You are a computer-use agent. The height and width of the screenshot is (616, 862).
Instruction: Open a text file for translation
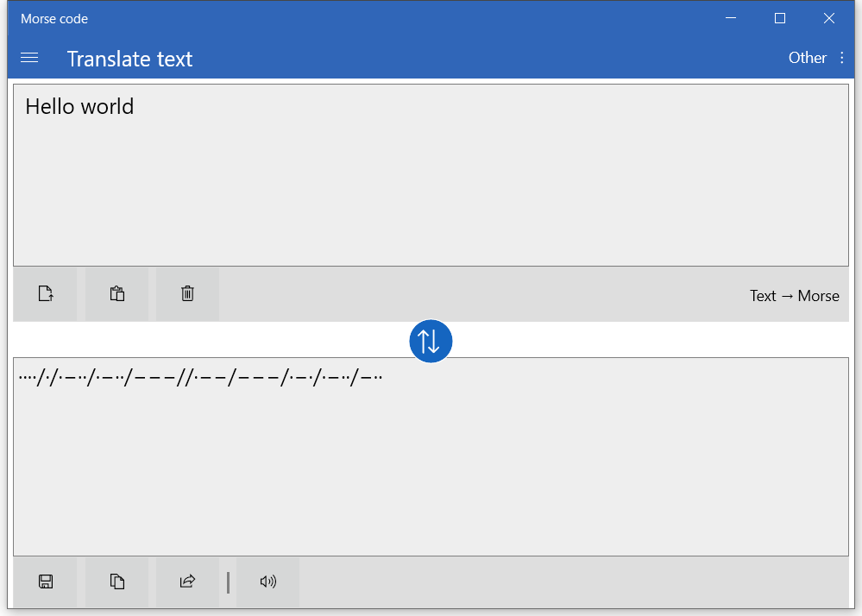pyautogui.click(x=46, y=294)
